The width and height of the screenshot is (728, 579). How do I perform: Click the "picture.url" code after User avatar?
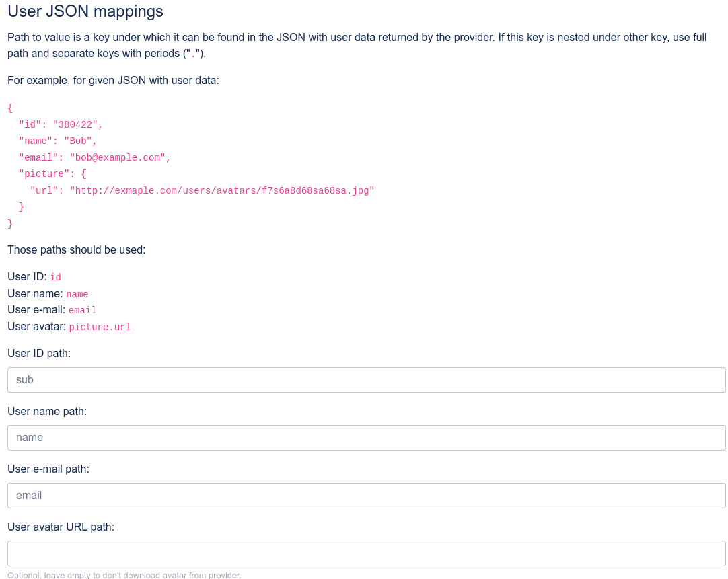pos(100,327)
